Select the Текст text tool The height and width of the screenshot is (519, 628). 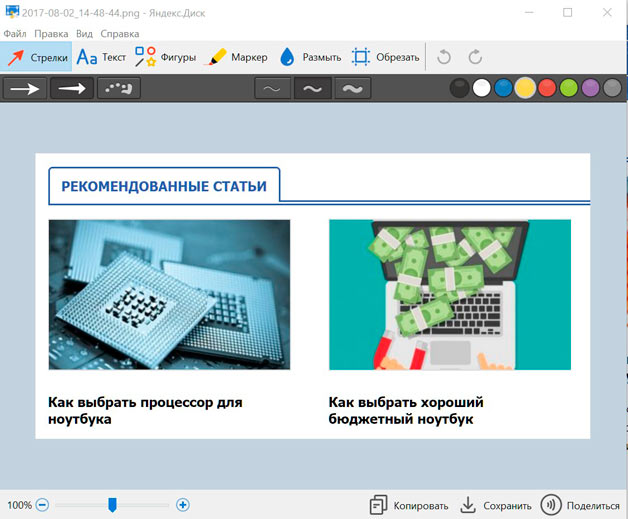click(x=101, y=57)
